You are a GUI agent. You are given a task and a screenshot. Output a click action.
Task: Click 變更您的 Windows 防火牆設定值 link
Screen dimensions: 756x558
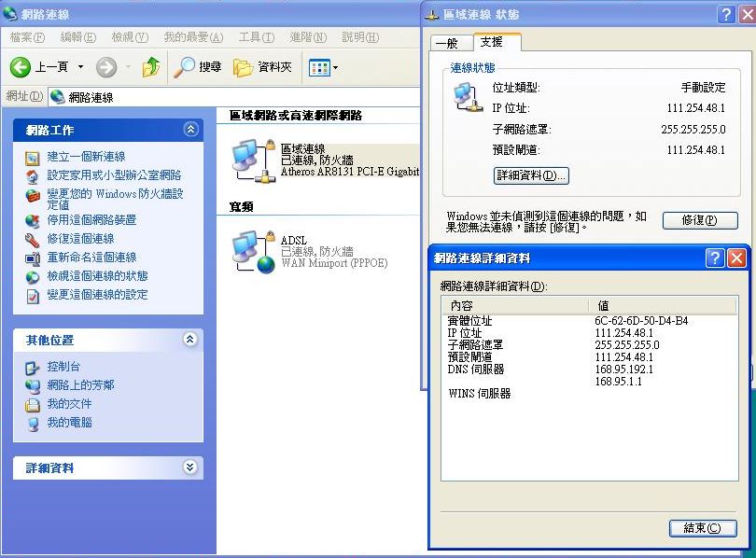coord(115,199)
